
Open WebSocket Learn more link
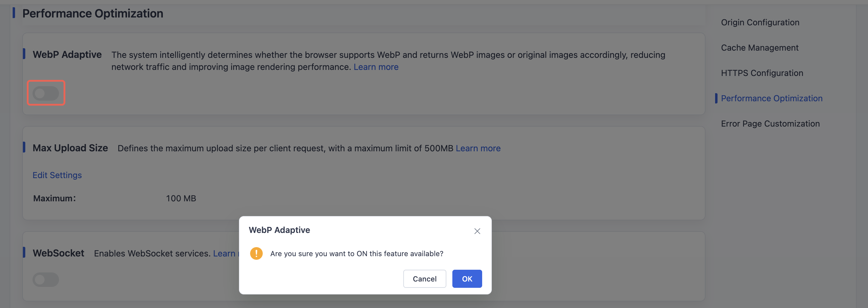tap(226, 253)
